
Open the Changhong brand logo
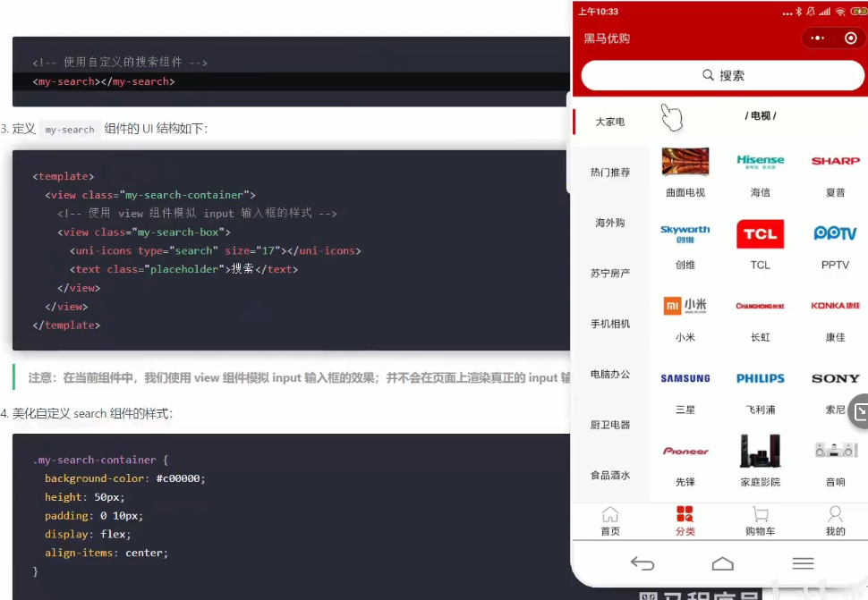click(760, 306)
